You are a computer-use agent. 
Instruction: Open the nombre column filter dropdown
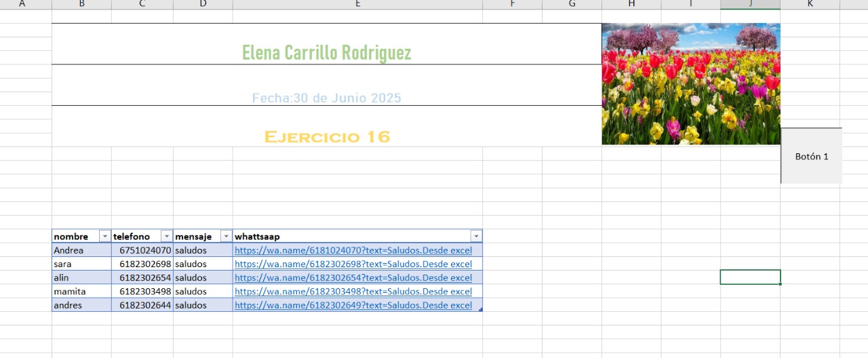pos(104,237)
